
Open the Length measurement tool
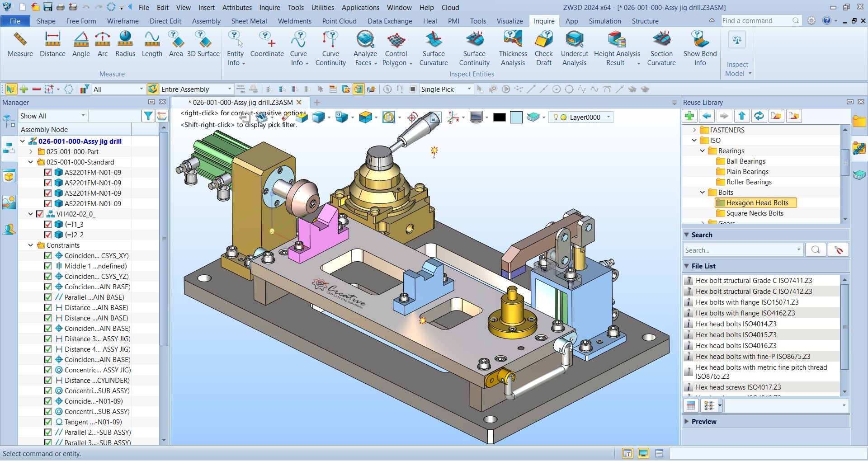coord(152,44)
